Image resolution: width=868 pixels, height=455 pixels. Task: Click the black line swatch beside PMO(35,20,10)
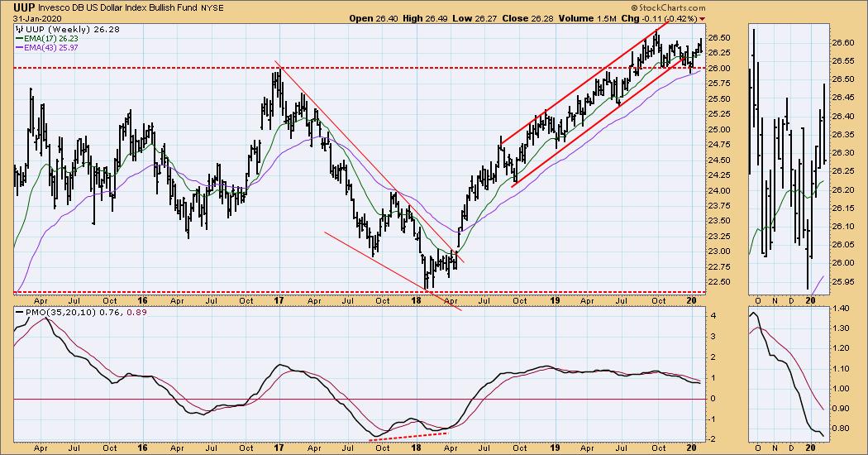point(19,313)
